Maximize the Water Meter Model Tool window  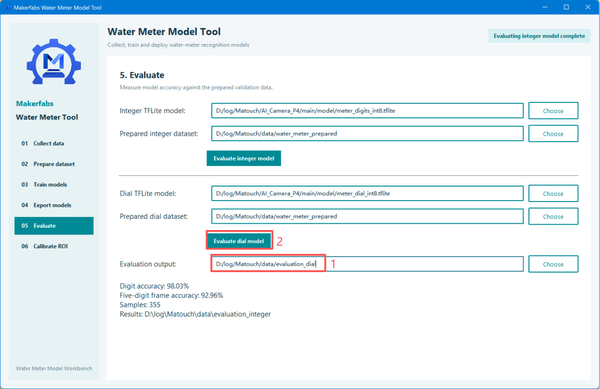[x=566, y=7]
